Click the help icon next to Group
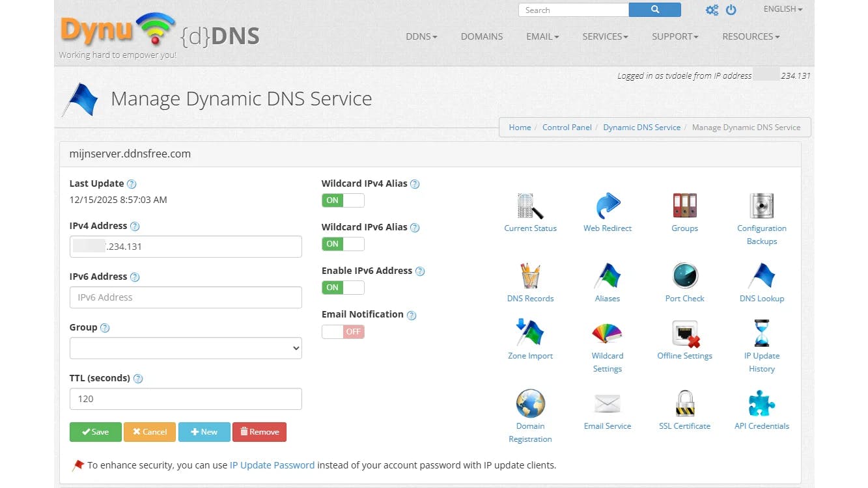The image size is (868, 488). pos(105,328)
